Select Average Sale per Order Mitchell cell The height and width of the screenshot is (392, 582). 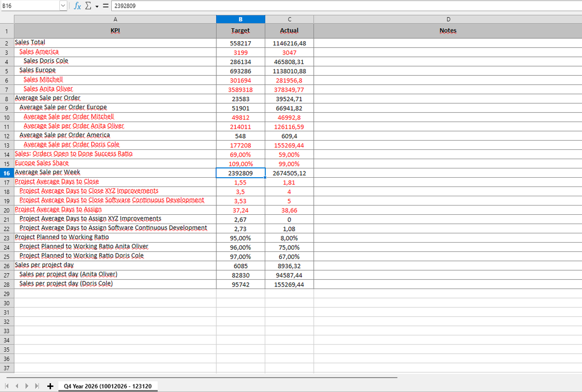[115, 117]
